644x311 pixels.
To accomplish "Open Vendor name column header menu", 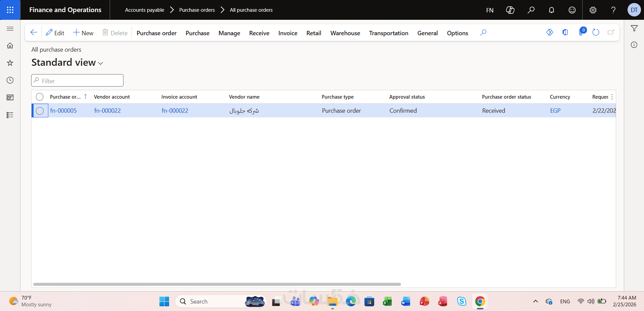I will click(x=244, y=97).
